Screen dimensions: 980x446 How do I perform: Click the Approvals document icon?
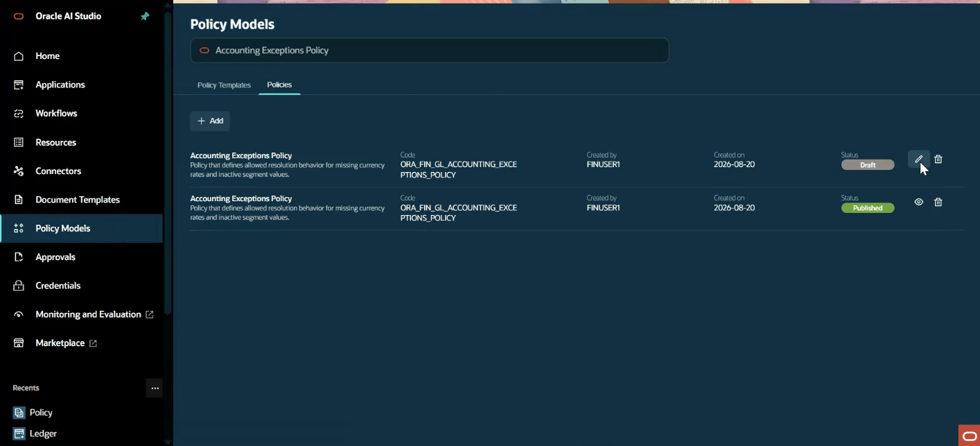[x=19, y=257]
